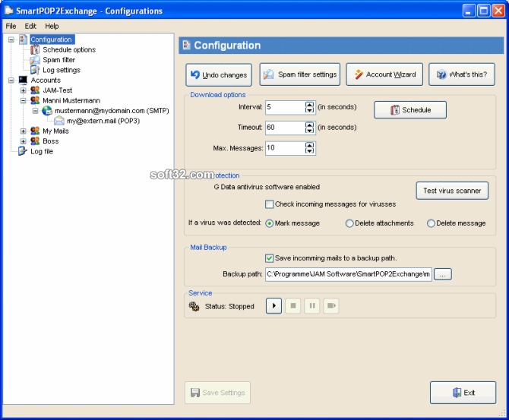509x420 pixels.
Task: Click the JAM-Test users icon
Action: point(35,90)
